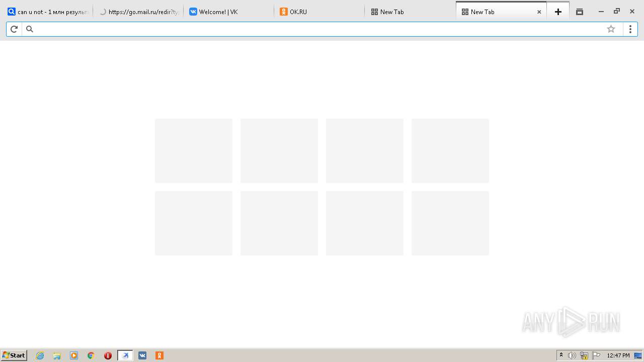
Task: Click the show desktop tray icon
Action: [x=638, y=355]
